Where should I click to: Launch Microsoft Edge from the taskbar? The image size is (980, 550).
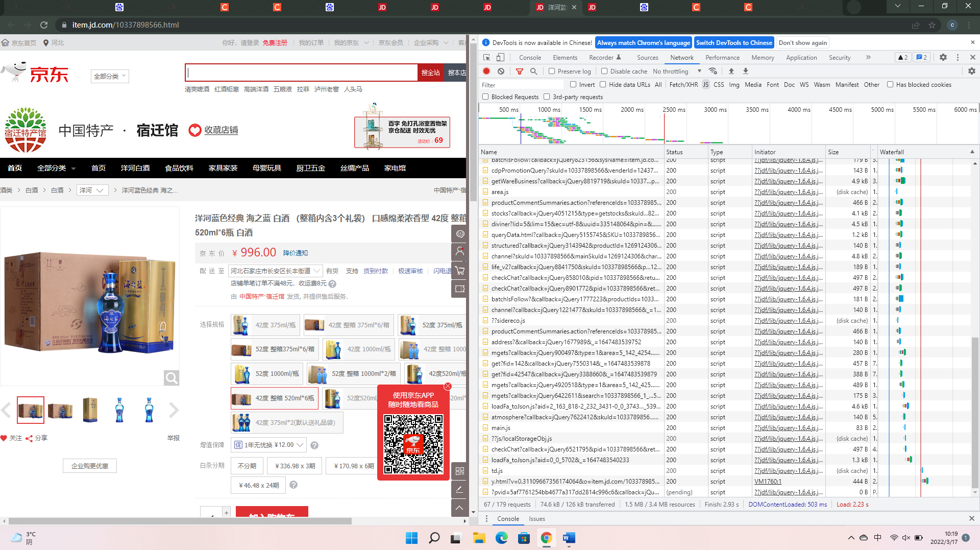pyautogui.click(x=501, y=538)
